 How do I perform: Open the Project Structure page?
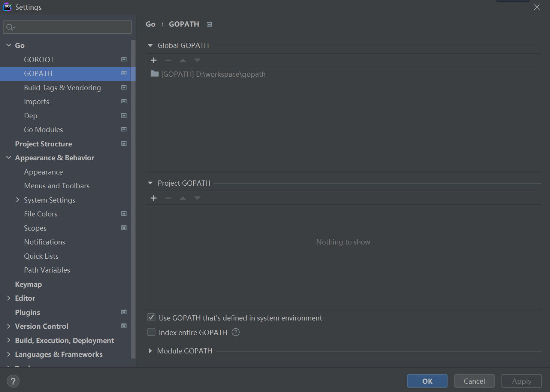pyautogui.click(x=43, y=144)
